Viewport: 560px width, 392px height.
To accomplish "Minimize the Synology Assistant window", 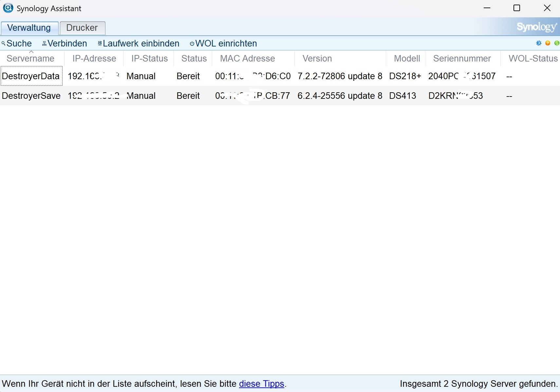I will [487, 8].
